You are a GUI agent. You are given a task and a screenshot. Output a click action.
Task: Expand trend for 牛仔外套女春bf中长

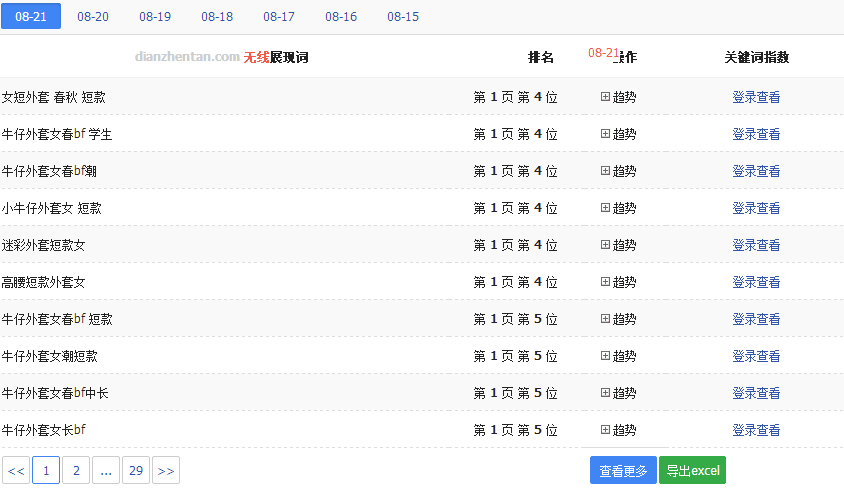(618, 393)
